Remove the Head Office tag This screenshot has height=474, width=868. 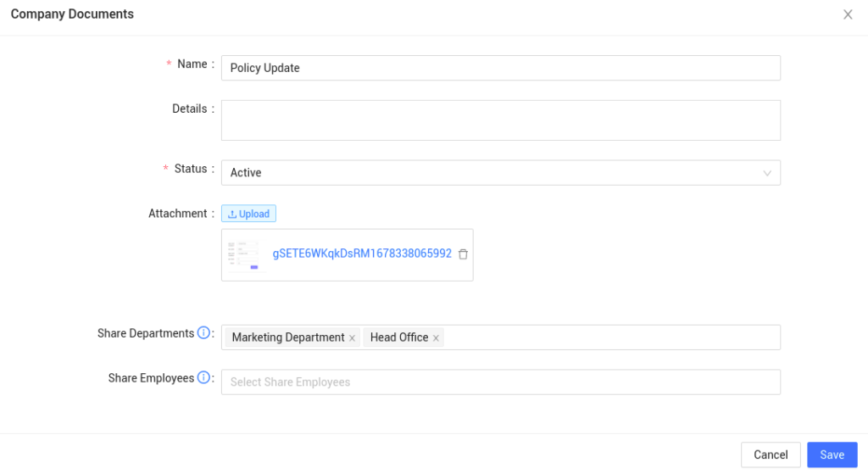tap(436, 338)
